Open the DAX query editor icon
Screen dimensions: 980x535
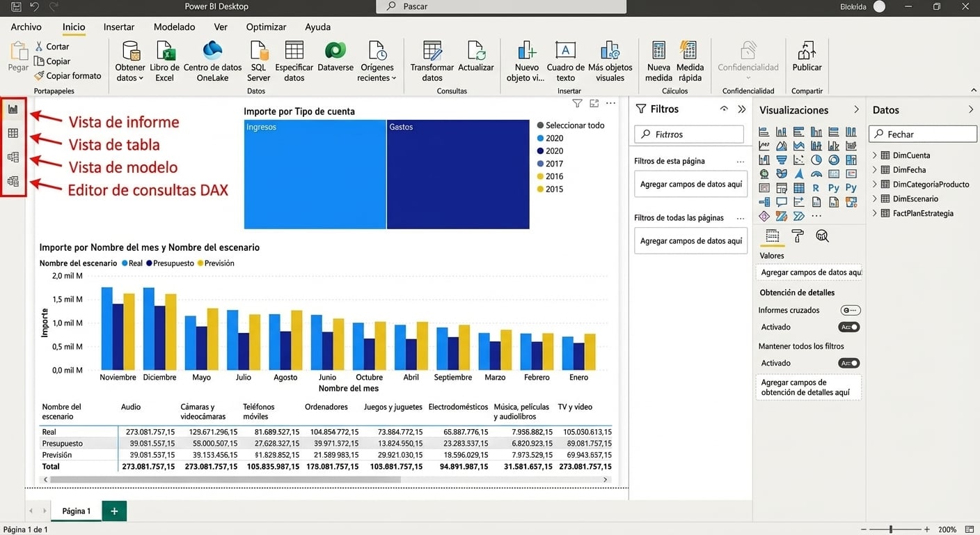pos(13,180)
